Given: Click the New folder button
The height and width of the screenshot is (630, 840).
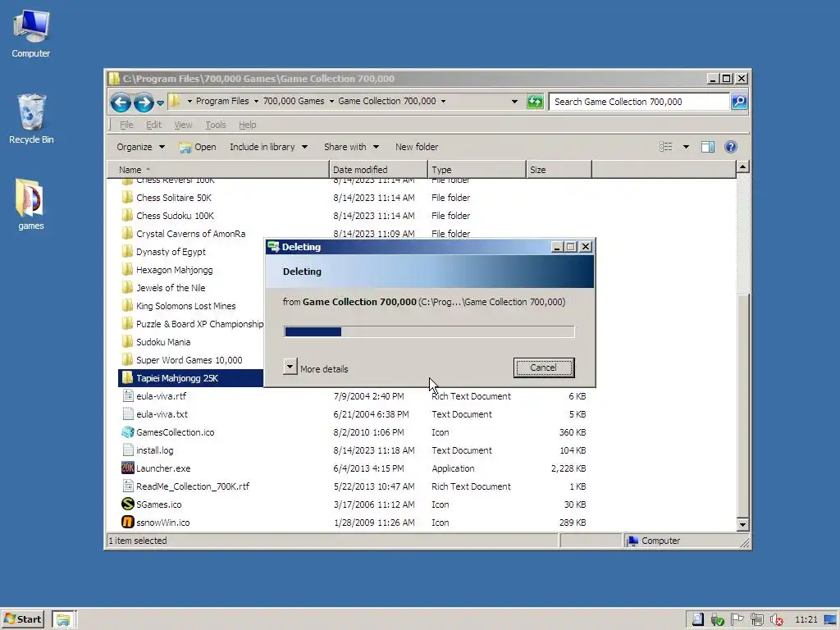Looking at the screenshot, I should point(417,147).
